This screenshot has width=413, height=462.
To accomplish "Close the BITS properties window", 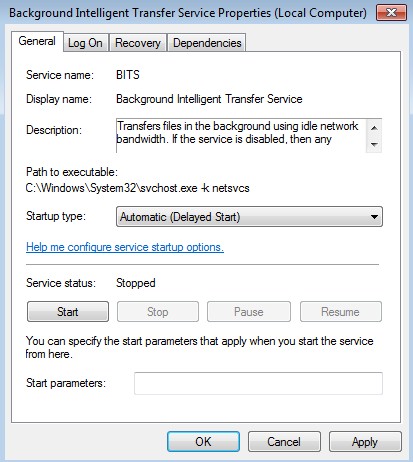I will point(391,13).
